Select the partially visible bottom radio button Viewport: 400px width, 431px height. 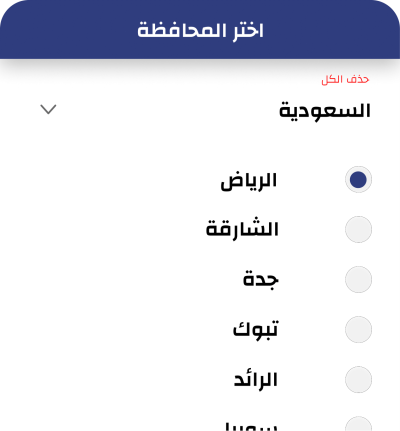click(x=358, y=423)
